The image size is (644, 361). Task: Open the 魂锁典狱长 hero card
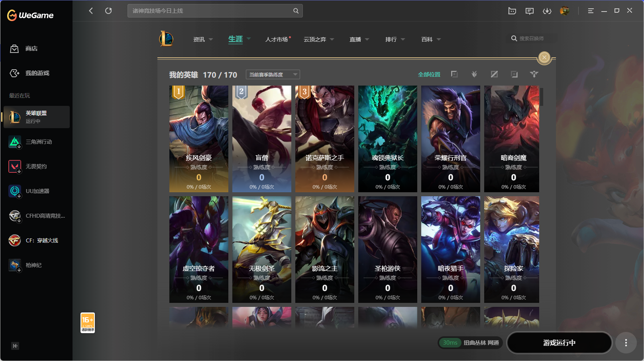[388, 139]
